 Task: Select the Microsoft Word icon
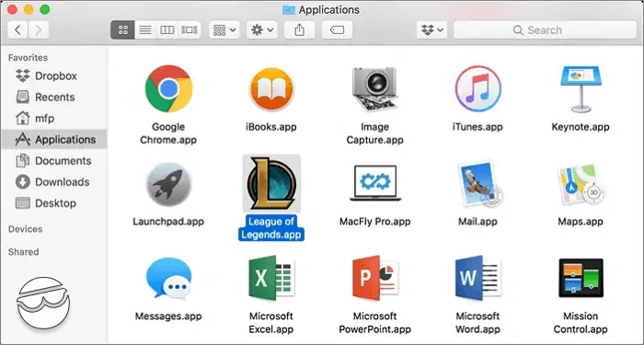click(478, 278)
